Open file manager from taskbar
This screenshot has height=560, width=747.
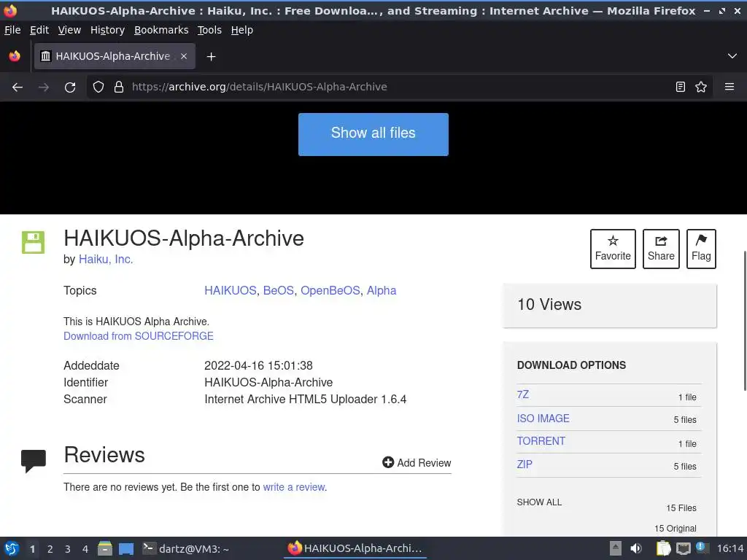click(105, 548)
